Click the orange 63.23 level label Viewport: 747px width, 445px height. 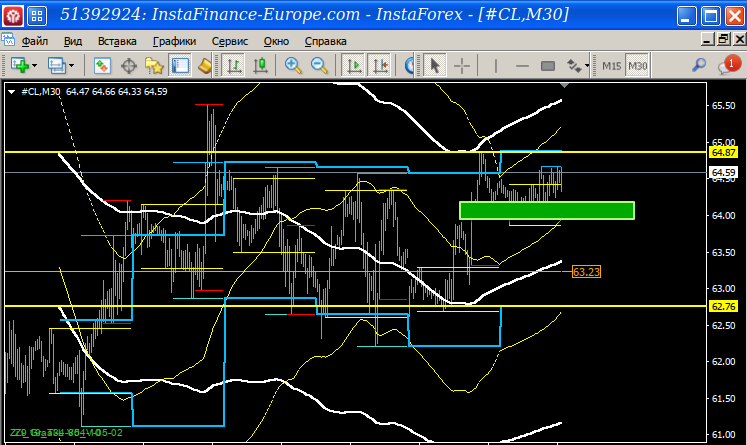(586, 272)
